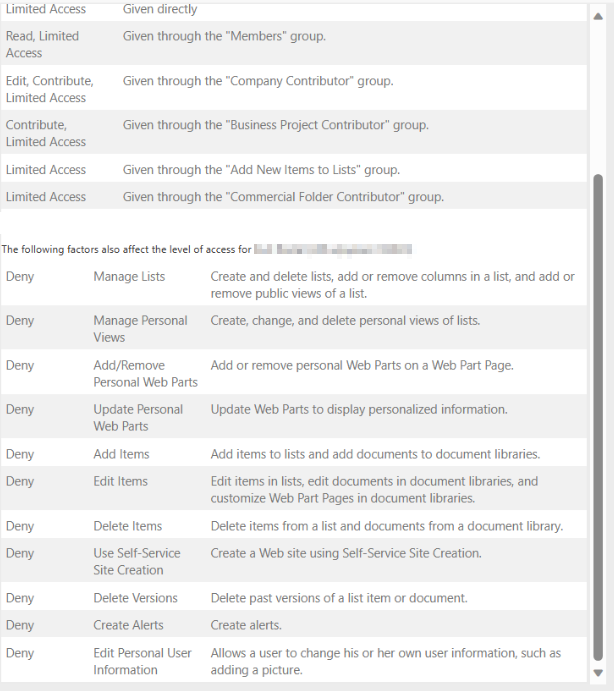Viewport: 614px width, 691px height.
Task: Select the 'Delete Items' permission name
Action: coord(127,526)
